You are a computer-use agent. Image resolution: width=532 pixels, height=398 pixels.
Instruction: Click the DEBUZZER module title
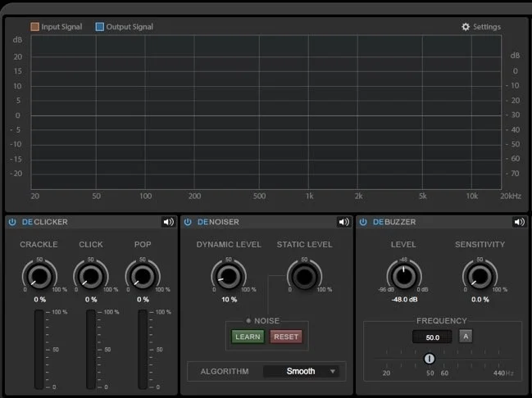(x=394, y=222)
